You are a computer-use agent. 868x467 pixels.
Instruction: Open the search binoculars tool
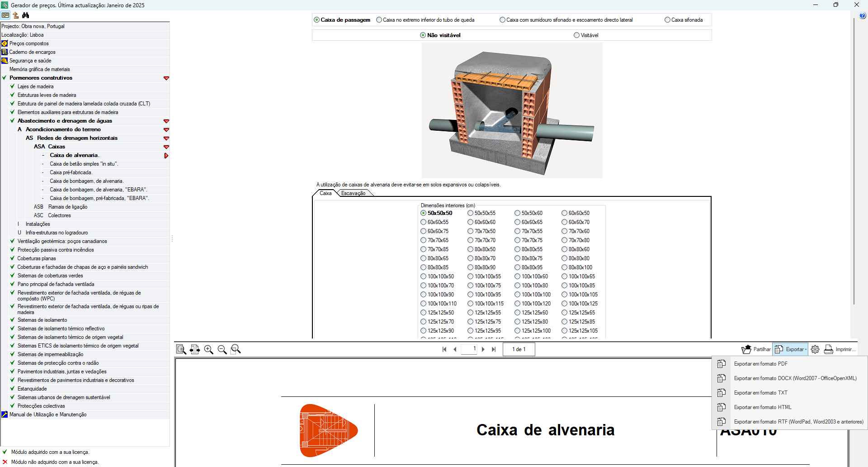(x=26, y=15)
